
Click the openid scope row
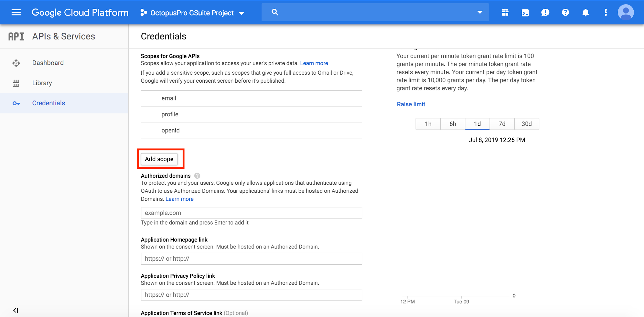(x=251, y=131)
